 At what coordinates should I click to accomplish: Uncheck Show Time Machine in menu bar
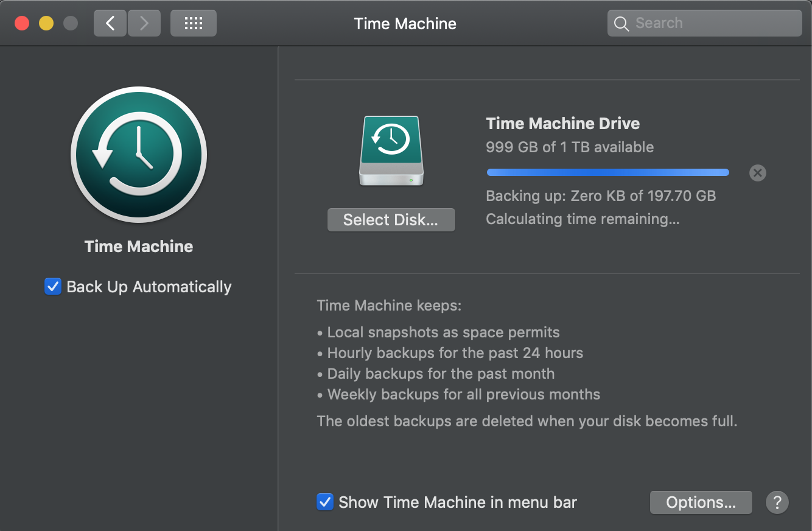[325, 502]
